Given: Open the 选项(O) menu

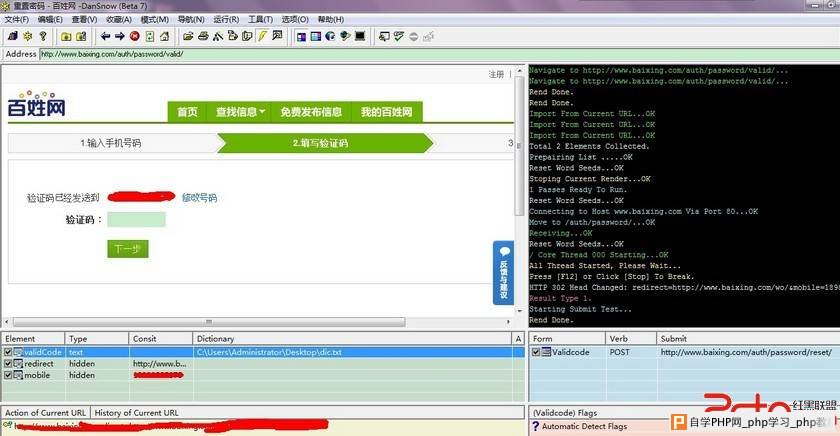Looking at the screenshot, I should click(295, 19).
